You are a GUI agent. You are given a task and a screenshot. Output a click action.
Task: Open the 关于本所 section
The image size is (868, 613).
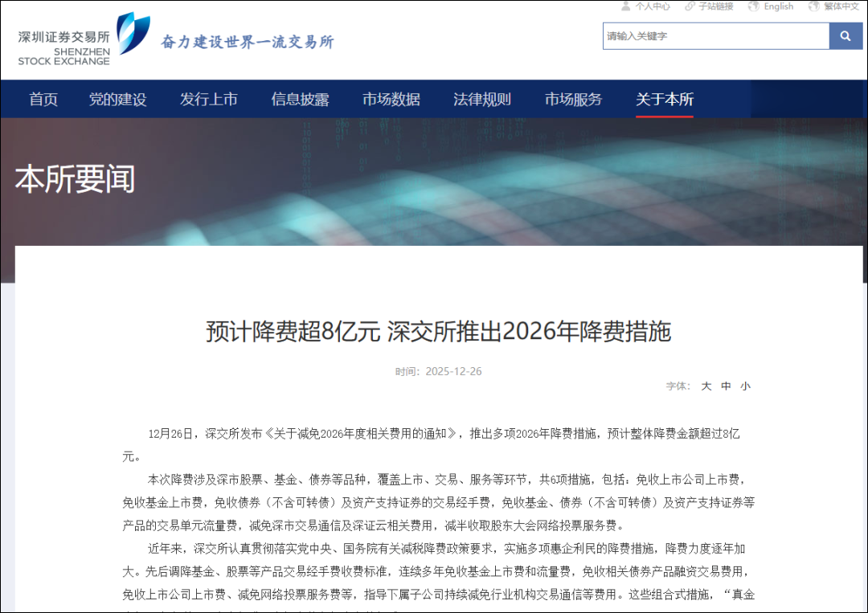pos(665,98)
